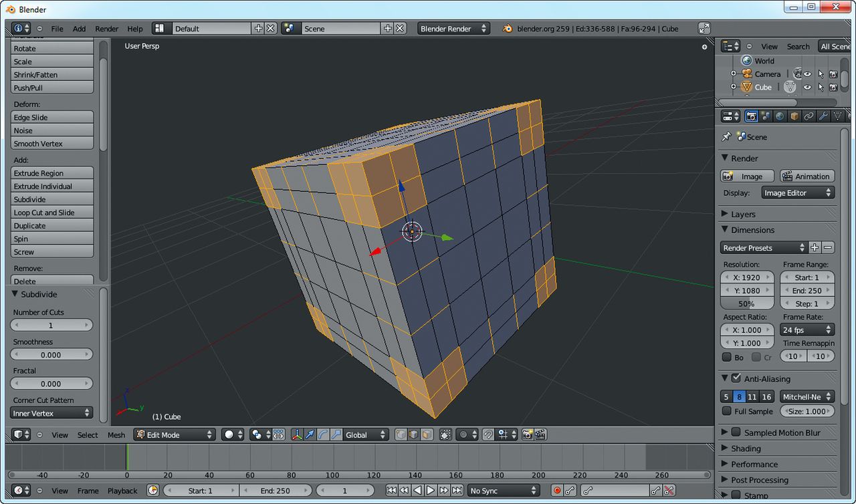
Task: Pin the properties context (pin icon)
Action: coord(726,136)
